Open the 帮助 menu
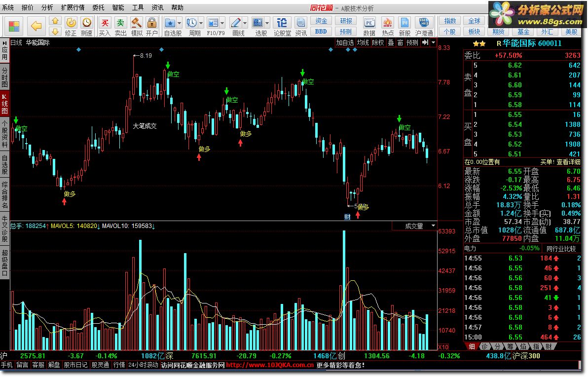The width and height of the screenshot is (588, 377). 177,7
